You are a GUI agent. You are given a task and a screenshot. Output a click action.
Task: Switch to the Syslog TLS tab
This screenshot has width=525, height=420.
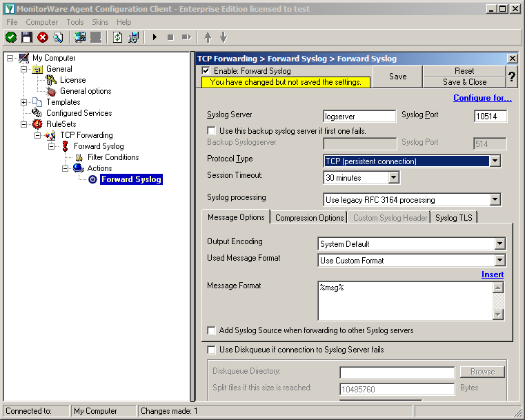tap(454, 218)
